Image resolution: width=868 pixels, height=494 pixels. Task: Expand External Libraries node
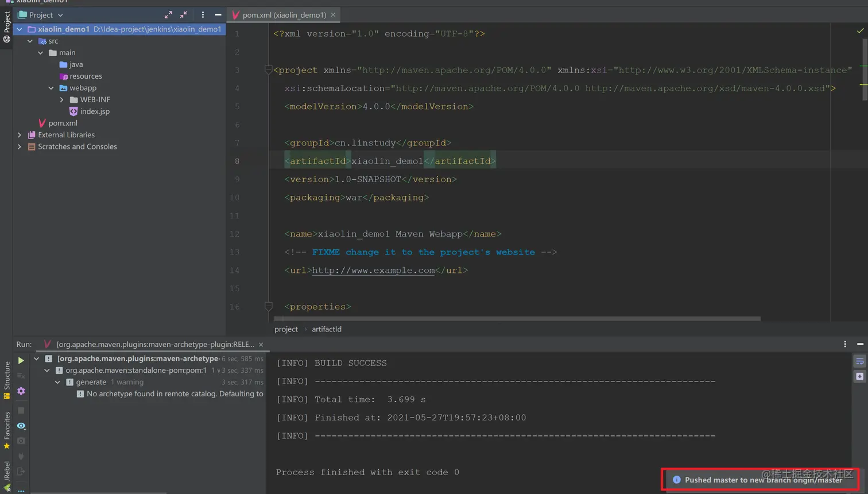pyautogui.click(x=20, y=135)
